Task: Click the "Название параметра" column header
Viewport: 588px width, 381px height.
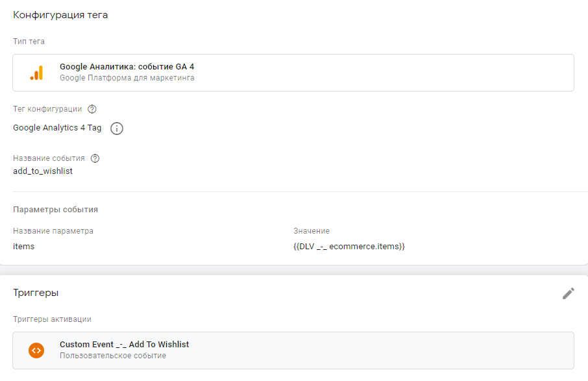Action: [53, 230]
